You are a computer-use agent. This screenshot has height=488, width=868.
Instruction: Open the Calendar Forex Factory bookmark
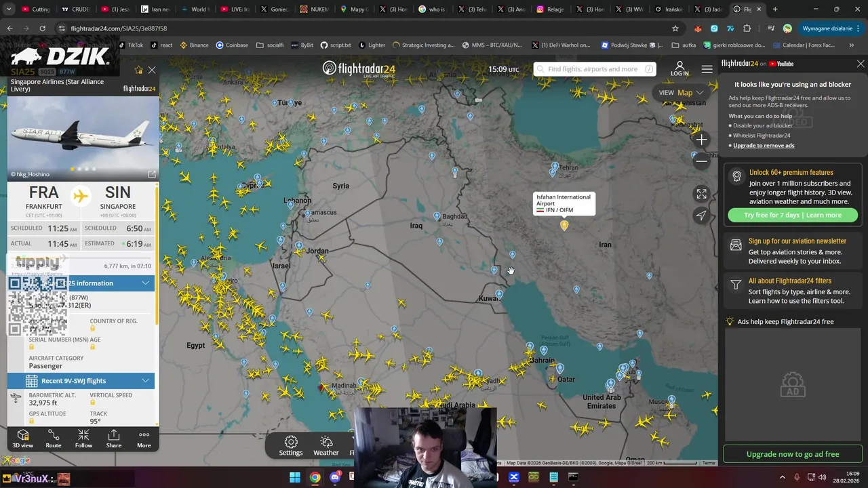pos(804,45)
